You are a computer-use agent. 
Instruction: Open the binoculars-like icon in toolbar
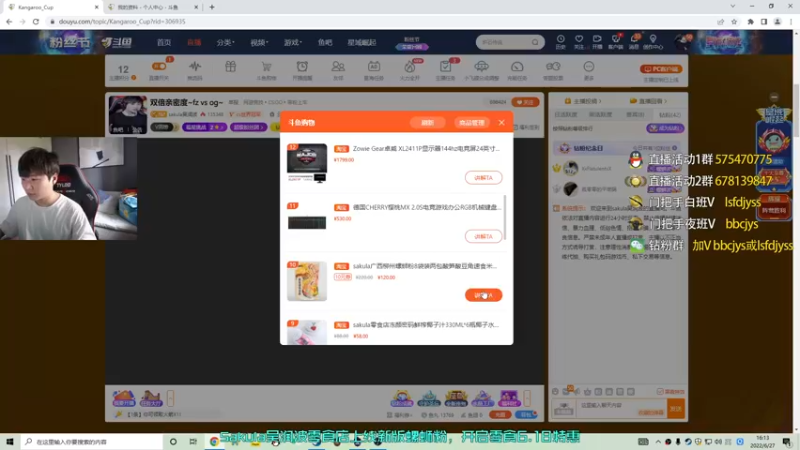[553, 66]
